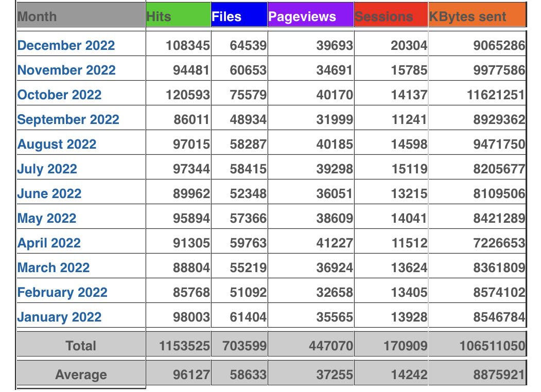Open the August 2022 report

(57, 144)
